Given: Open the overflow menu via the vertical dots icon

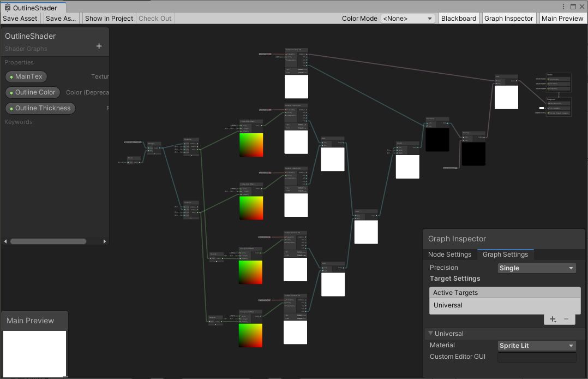Looking at the screenshot, I should (563, 5).
